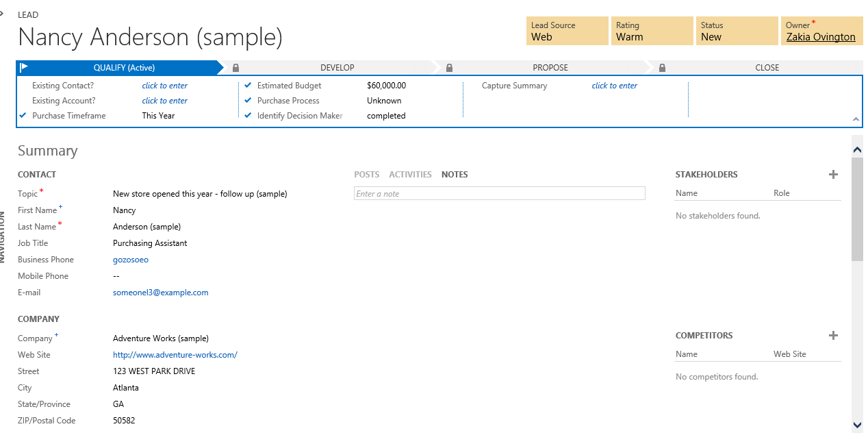Click the lock icon on Close stage
Screen dimensions: 868x433
[x=663, y=68]
